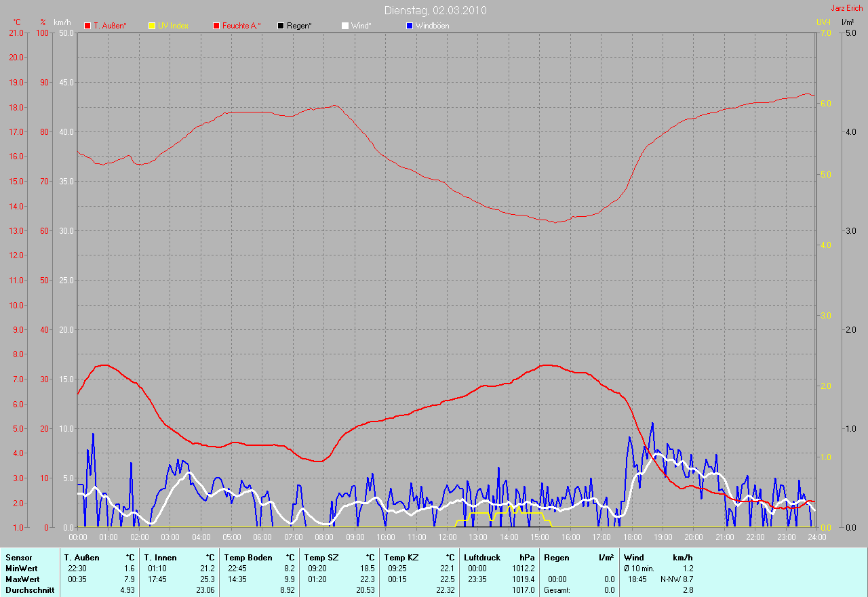868x597 pixels.
Task: Select the Wind N-NW 8.7 max value
Action: tap(676, 579)
